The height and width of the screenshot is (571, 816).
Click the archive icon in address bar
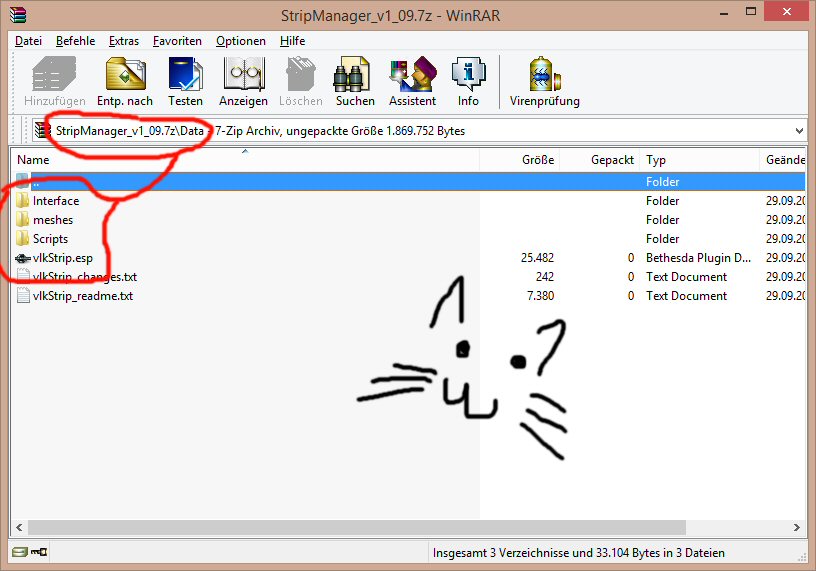(x=42, y=130)
